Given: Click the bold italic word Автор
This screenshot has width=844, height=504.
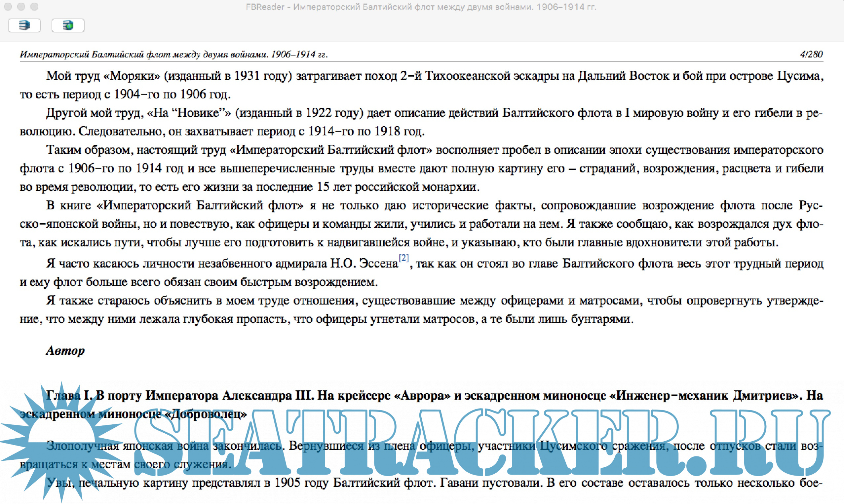Looking at the screenshot, I should pyautogui.click(x=65, y=350).
